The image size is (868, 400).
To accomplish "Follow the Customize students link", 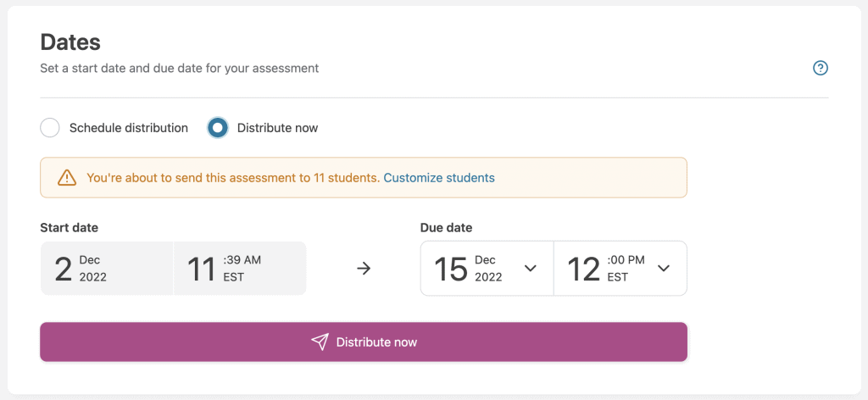I will [x=439, y=178].
